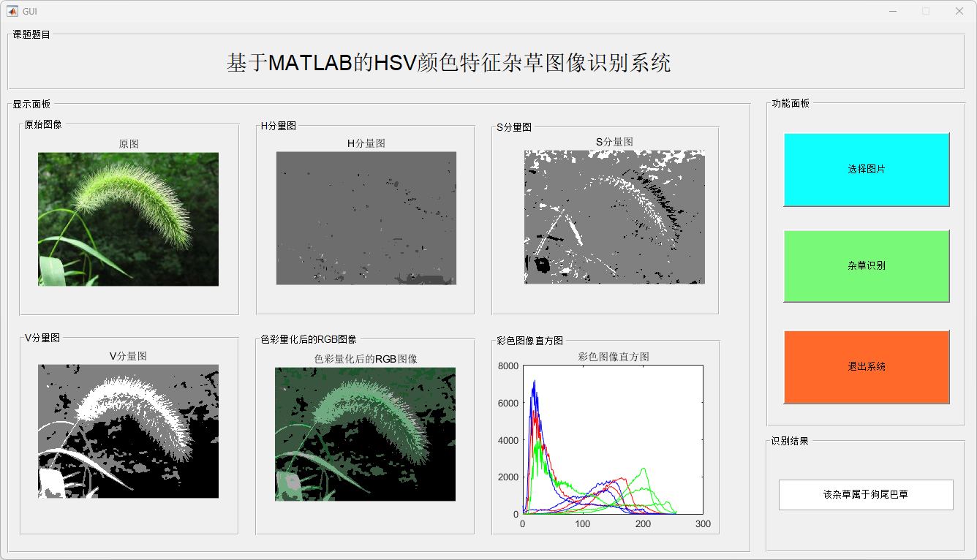Close the GUI window
Screen dimensions: 977x560
[x=959, y=11]
